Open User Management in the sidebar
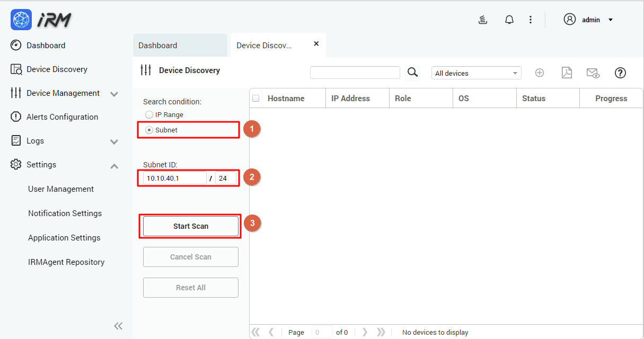This screenshot has height=339, width=644. (60, 189)
